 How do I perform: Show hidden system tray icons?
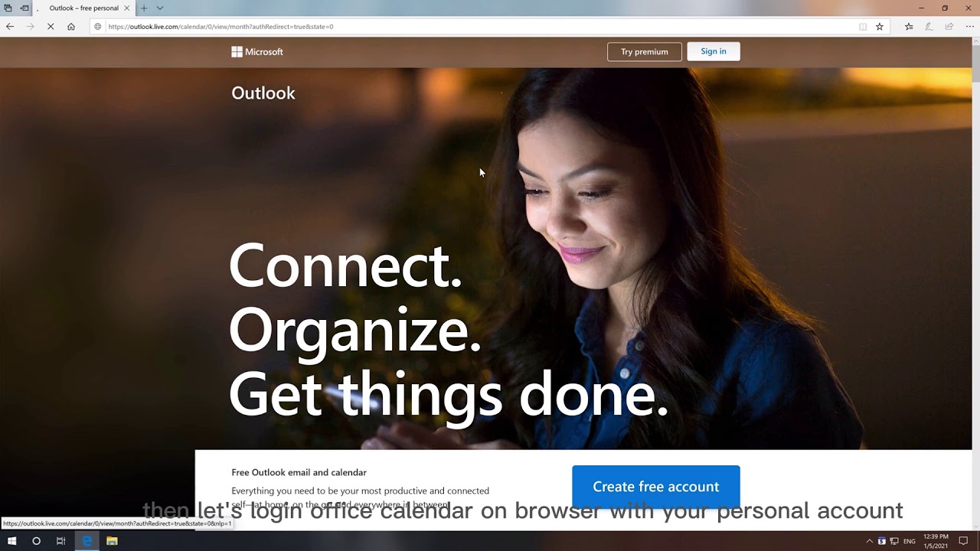(869, 541)
